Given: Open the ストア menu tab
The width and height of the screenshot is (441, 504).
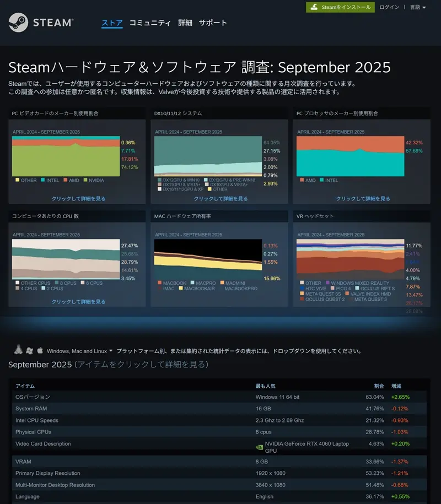Looking at the screenshot, I should [x=111, y=23].
